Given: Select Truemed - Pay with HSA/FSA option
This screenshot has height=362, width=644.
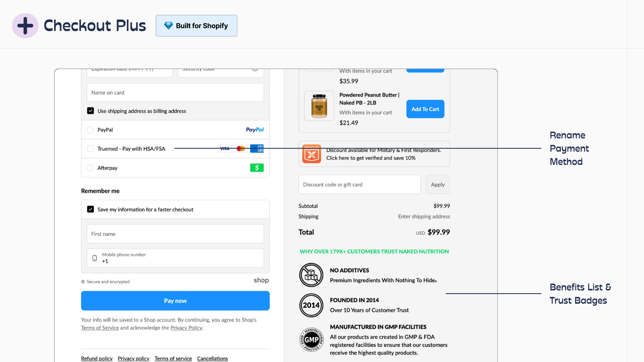Looking at the screenshot, I should [90, 149].
